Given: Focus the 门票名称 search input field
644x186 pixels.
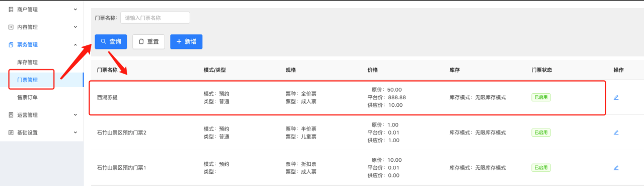Looking at the screenshot, I should tap(155, 18).
